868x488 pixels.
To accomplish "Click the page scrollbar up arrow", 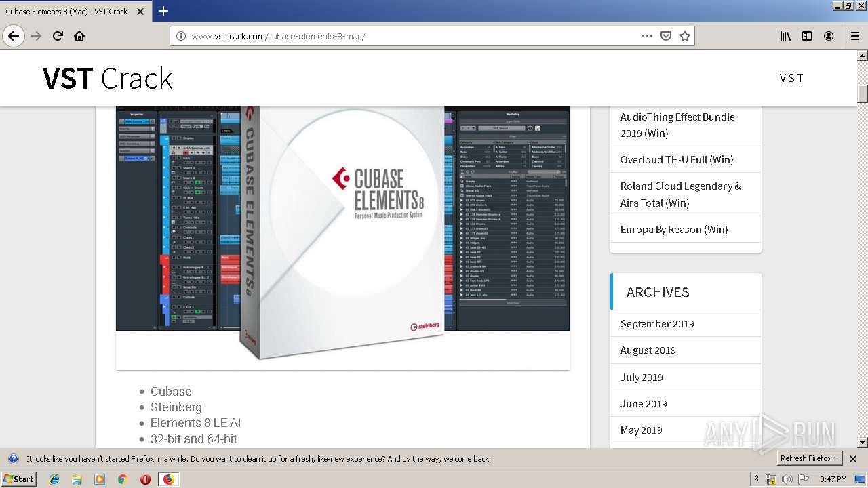I will pyautogui.click(x=863, y=56).
